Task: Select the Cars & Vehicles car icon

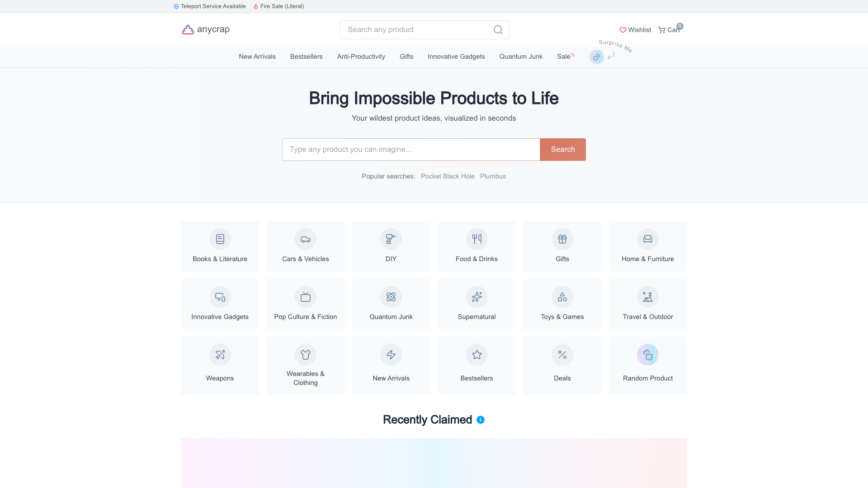Action: [x=306, y=239]
